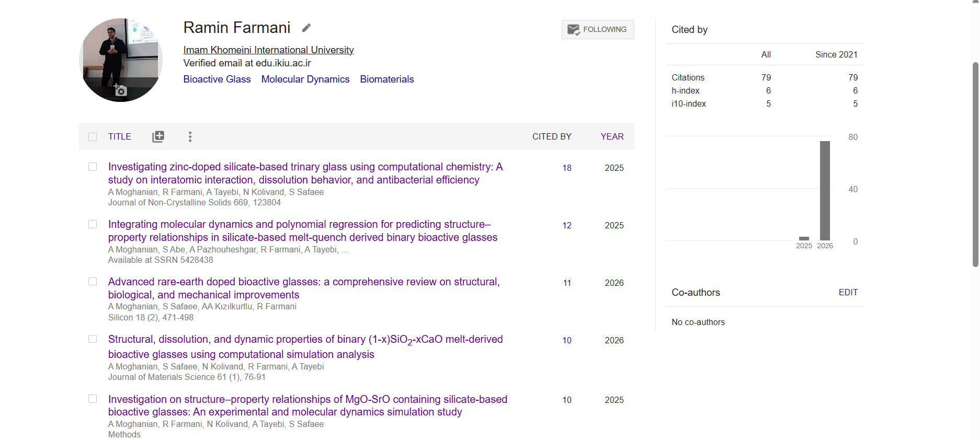Click 'Available at SSRN 5428438' text

[x=161, y=260]
